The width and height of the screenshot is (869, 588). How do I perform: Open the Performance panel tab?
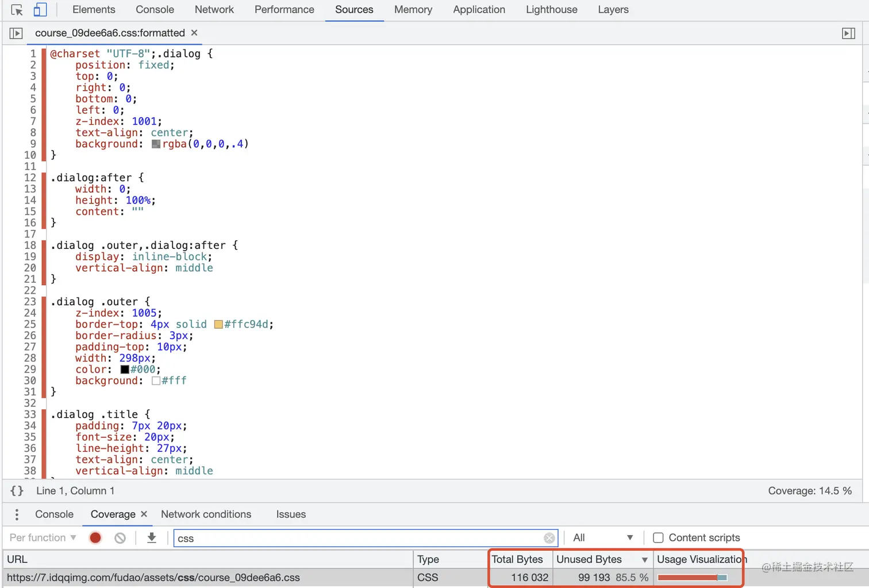tap(284, 10)
